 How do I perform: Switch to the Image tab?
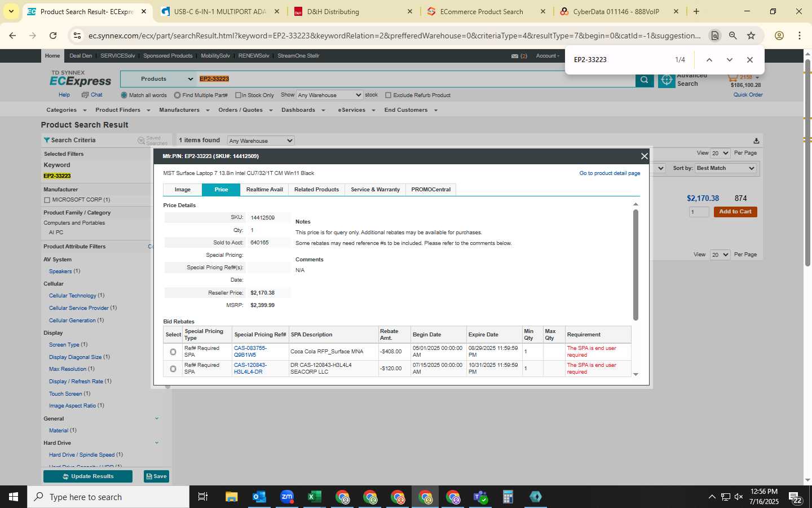pyautogui.click(x=182, y=190)
